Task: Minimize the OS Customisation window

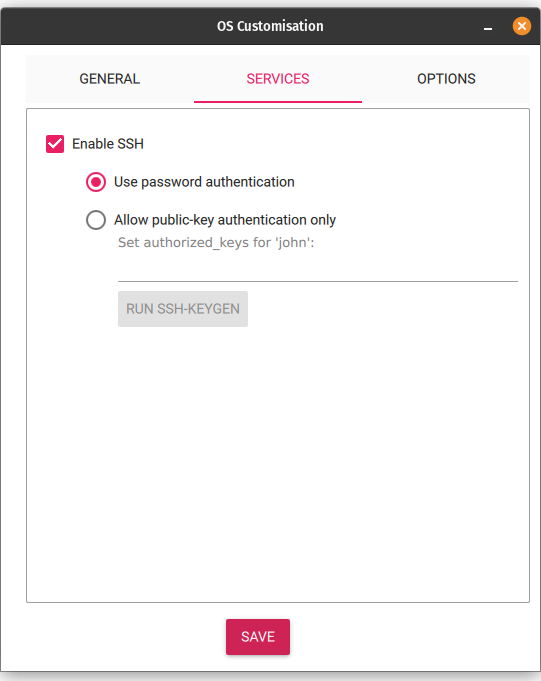Action: (488, 27)
